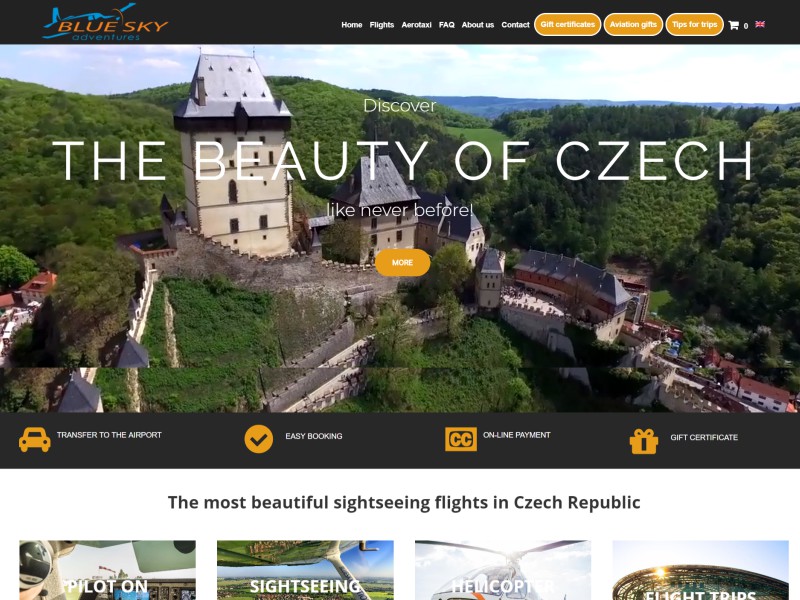800x600 pixels.
Task: Open the Sightseeing flights thumbnail
Action: point(305,570)
